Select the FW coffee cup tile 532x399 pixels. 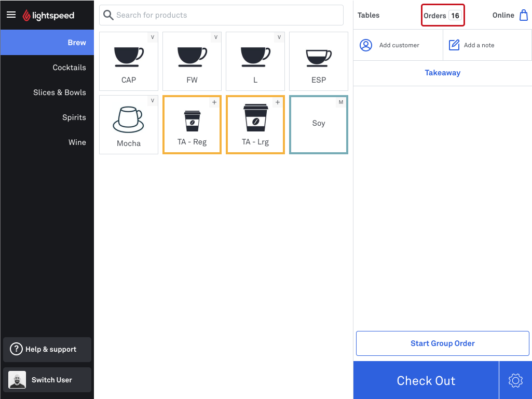tap(192, 61)
